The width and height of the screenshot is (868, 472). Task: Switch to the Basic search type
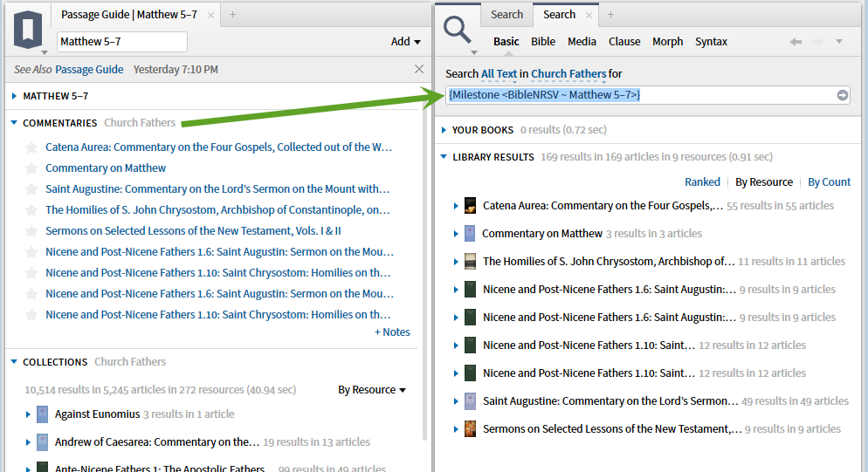tap(506, 42)
